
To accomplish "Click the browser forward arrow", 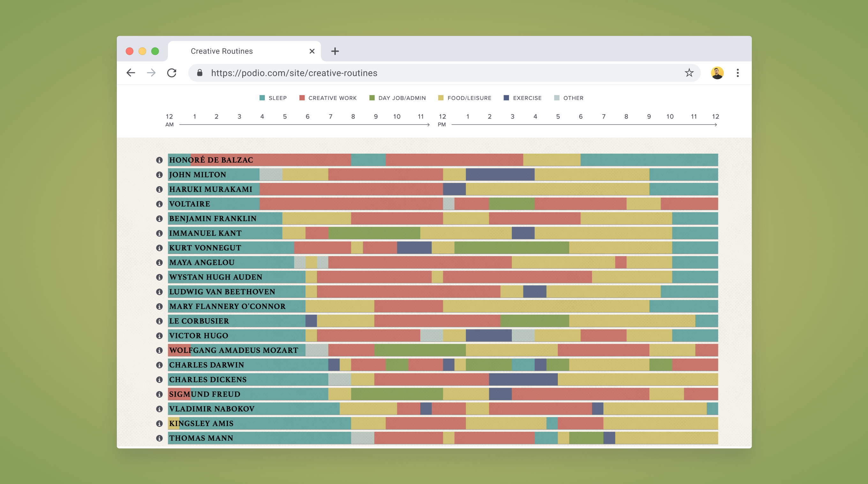I will coord(151,73).
